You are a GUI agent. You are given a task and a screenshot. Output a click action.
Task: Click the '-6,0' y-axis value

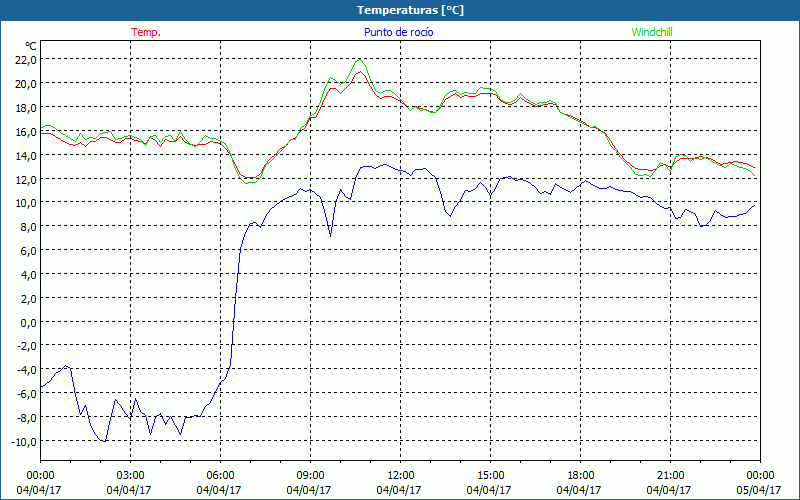27,394
